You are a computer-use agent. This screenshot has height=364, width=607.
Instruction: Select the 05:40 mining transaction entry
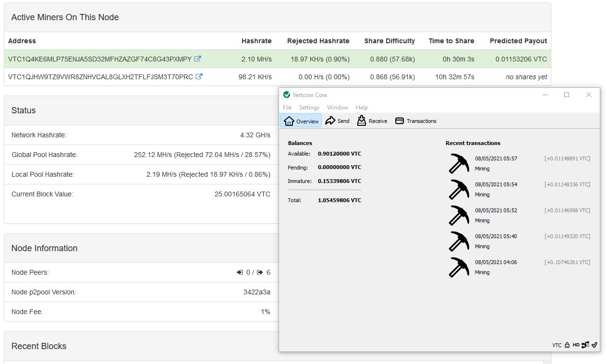[519, 241]
